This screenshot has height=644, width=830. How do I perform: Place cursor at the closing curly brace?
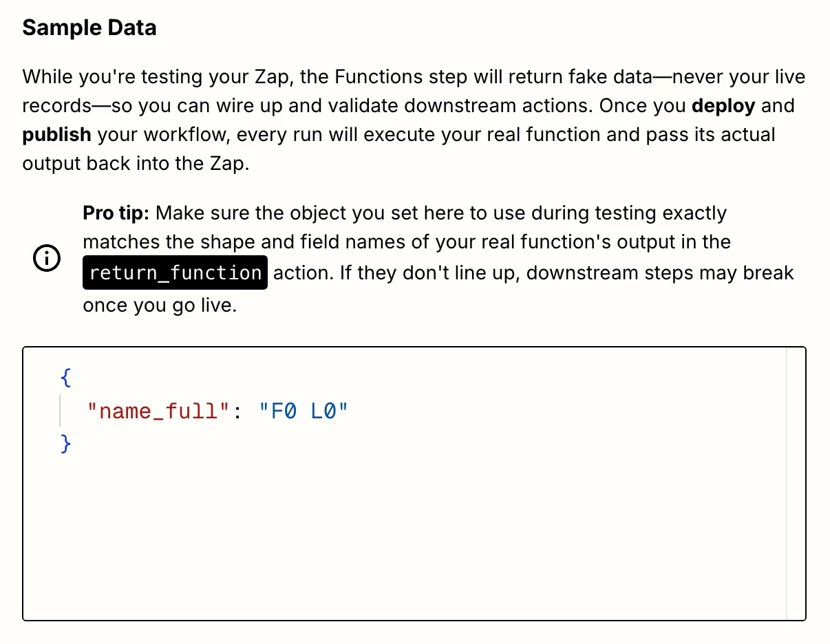coord(66,444)
